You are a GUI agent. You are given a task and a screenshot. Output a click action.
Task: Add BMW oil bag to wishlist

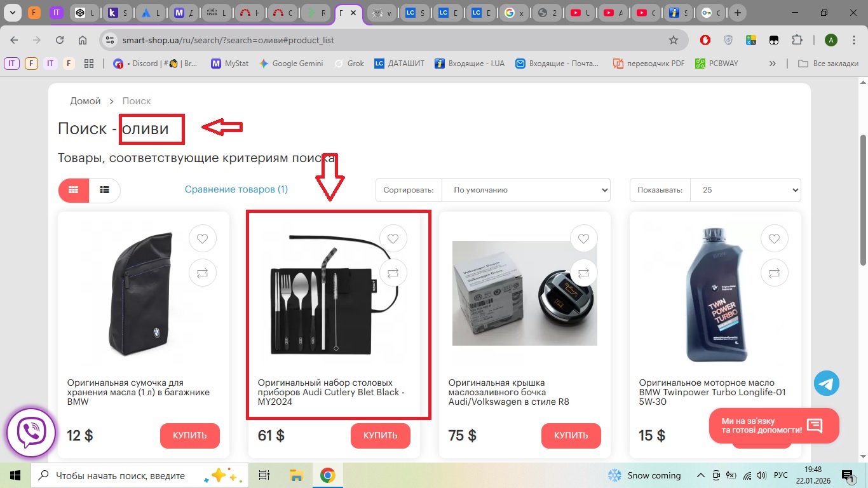point(202,239)
